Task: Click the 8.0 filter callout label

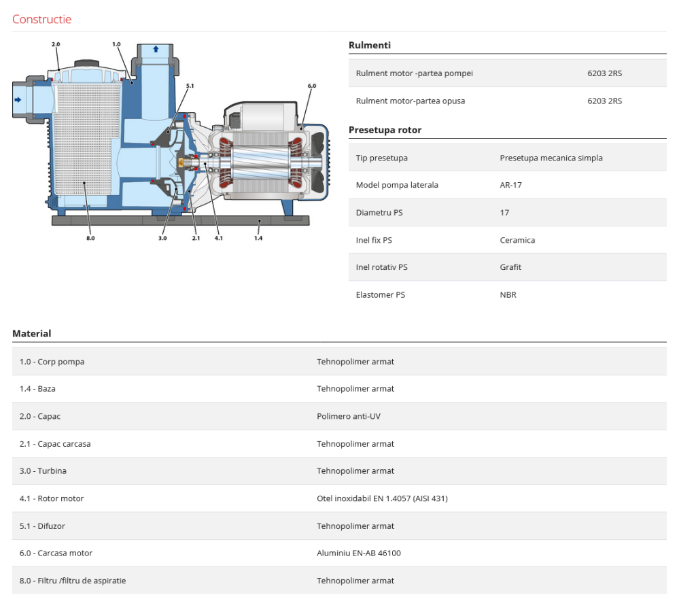Action: pos(90,238)
